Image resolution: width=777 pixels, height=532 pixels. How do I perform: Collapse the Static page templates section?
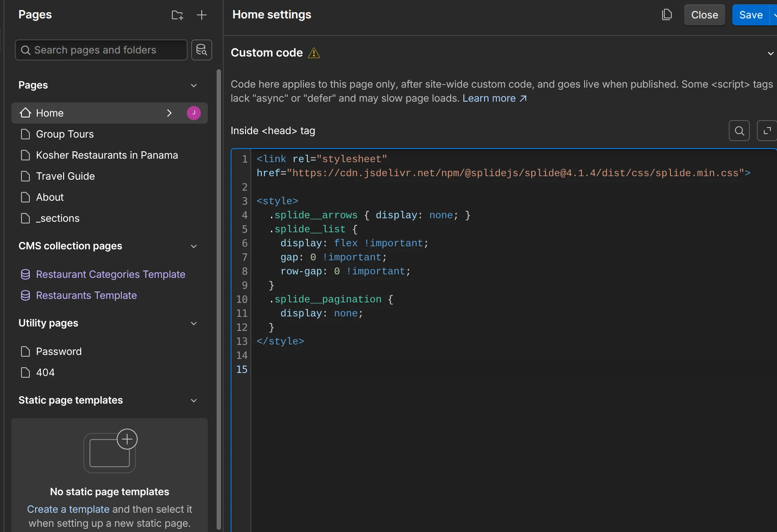194,401
